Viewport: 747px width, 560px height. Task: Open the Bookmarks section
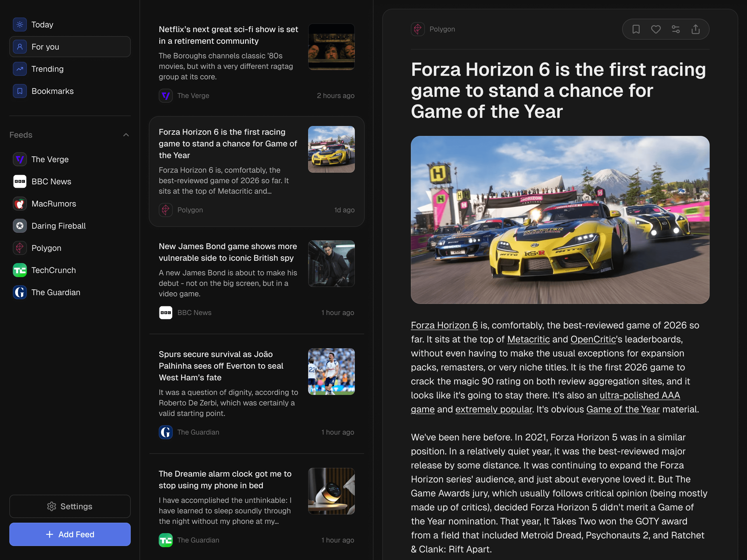(x=70, y=91)
